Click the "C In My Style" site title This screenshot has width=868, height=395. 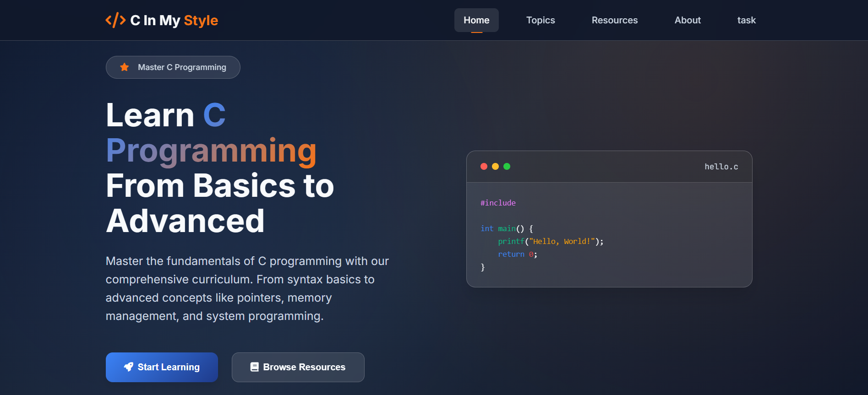[x=174, y=20]
